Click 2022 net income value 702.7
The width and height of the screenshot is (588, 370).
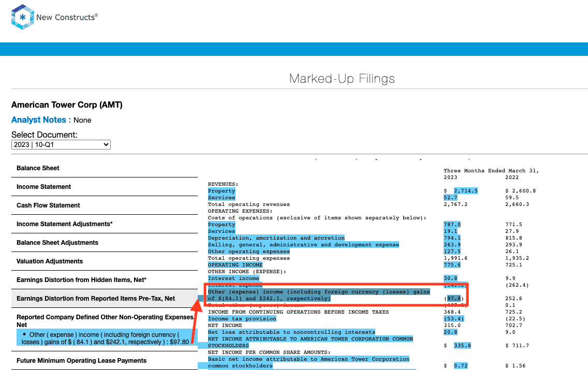click(514, 326)
